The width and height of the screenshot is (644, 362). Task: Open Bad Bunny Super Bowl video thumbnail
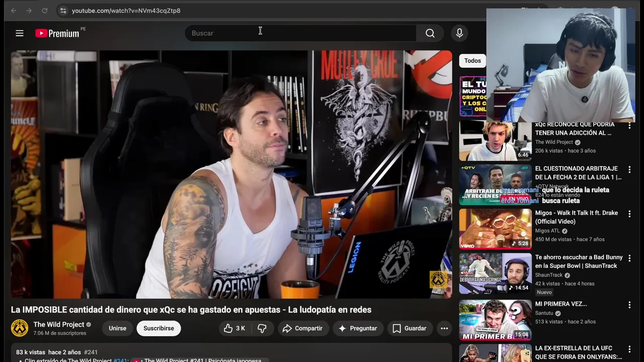pyautogui.click(x=495, y=273)
